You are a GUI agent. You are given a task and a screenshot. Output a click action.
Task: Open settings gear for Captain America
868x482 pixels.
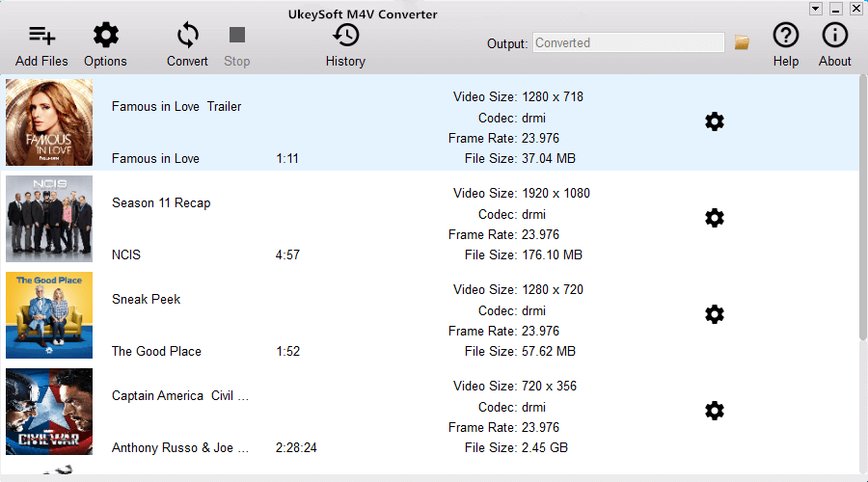point(715,411)
